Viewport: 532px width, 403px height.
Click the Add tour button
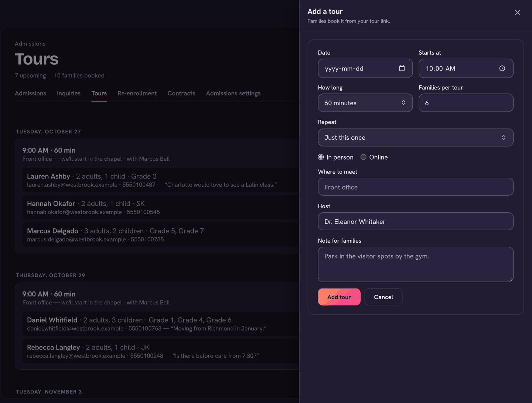[339, 297]
